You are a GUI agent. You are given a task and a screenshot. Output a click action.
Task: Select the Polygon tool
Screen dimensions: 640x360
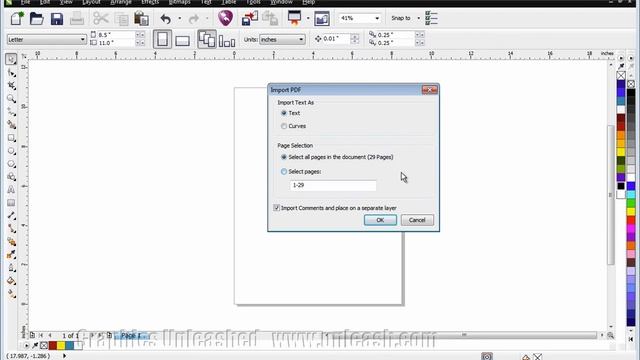click(x=11, y=164)
